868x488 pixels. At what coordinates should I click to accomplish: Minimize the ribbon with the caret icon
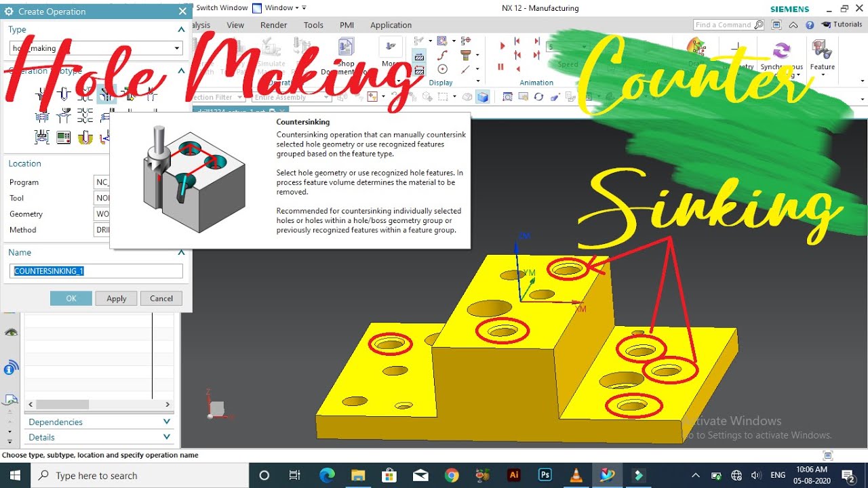[793, 25]
